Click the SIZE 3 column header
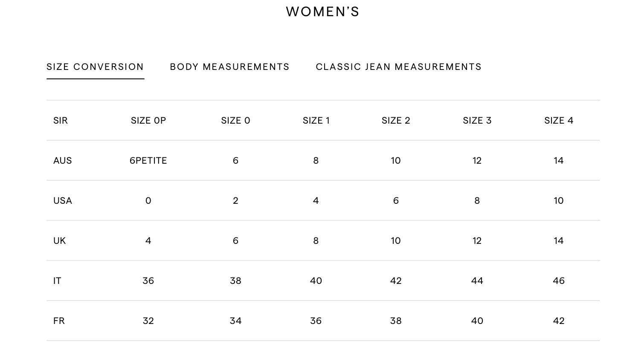Viewport: 644px width, 347px height. 477,121
